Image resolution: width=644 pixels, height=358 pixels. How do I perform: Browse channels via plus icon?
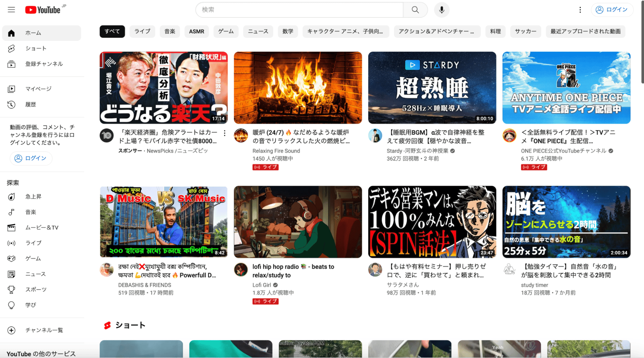[x=11, y=330]
